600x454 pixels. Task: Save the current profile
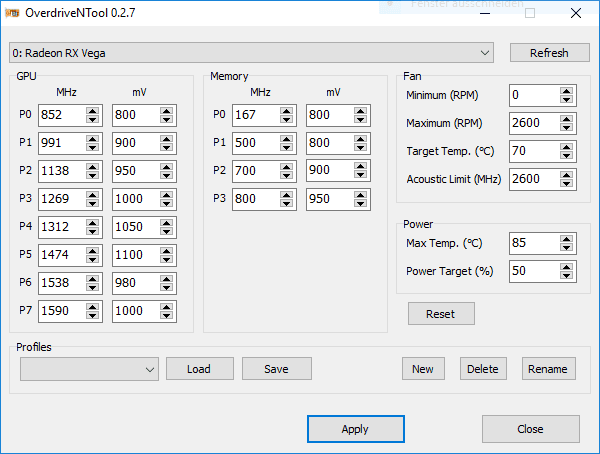coord(277,369)
